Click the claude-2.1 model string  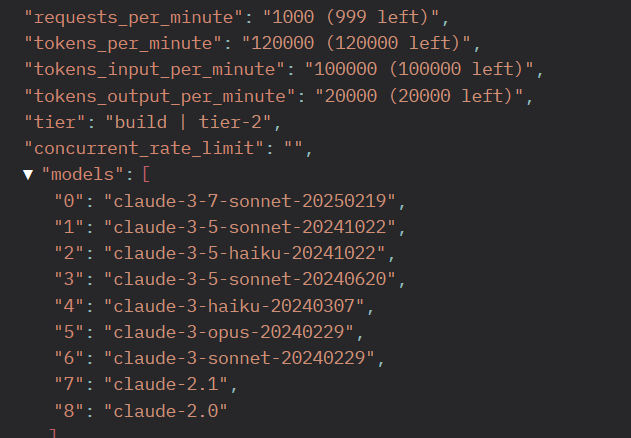(x=167, y=384)
